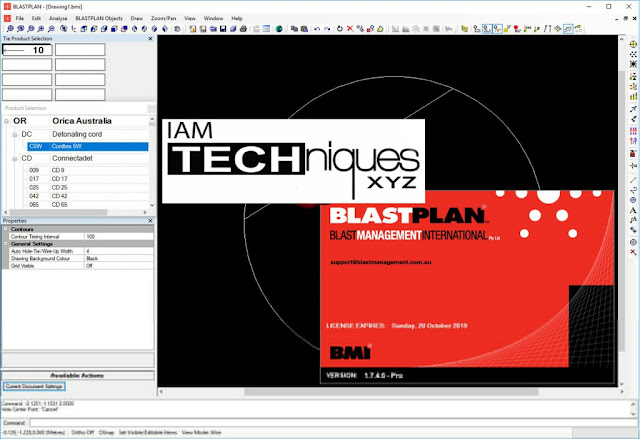640x439 pixels.
Task: Toggle Grid Visible value Off
Action: tap(119, 266)
